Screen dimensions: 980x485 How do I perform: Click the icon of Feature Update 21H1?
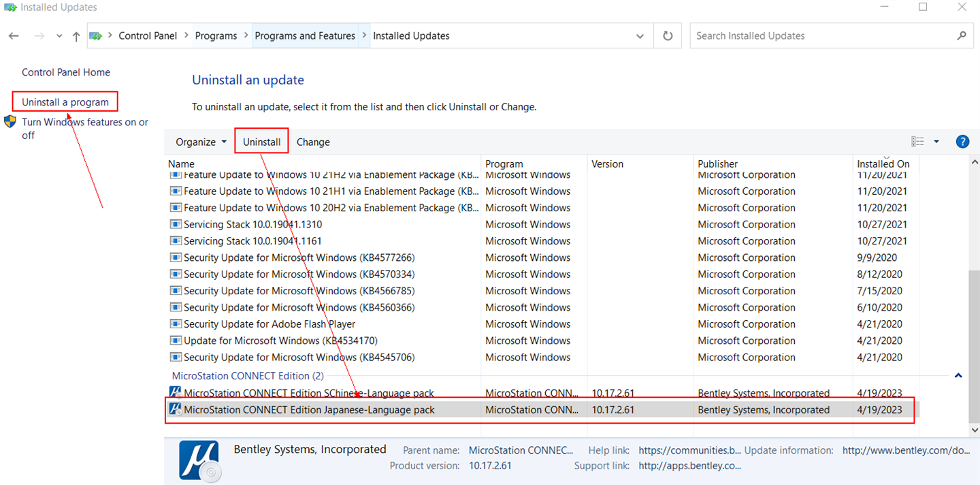(x=176, y=191)
